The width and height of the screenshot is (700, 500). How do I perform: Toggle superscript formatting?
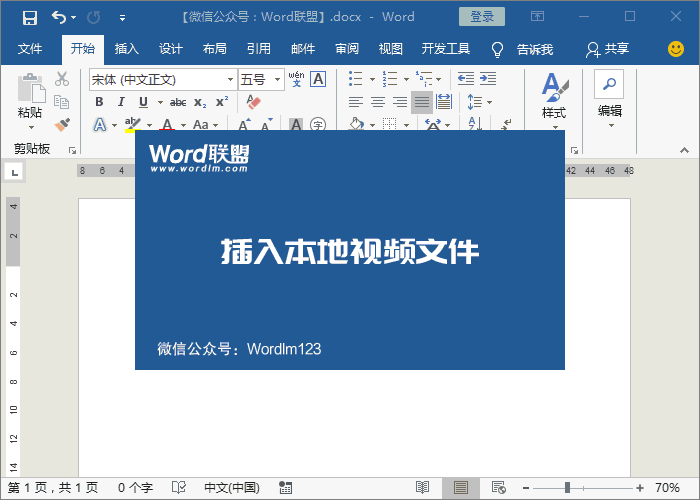click(222, 102)
